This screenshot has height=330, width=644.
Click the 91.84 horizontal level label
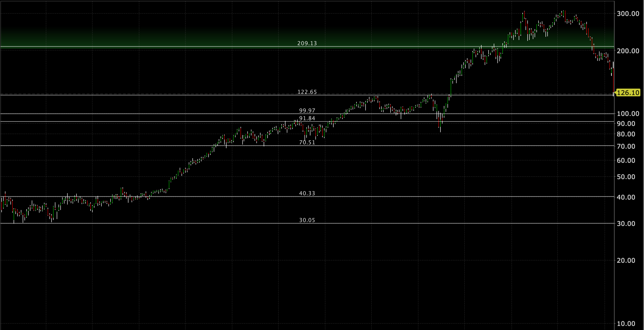point(307,118)
